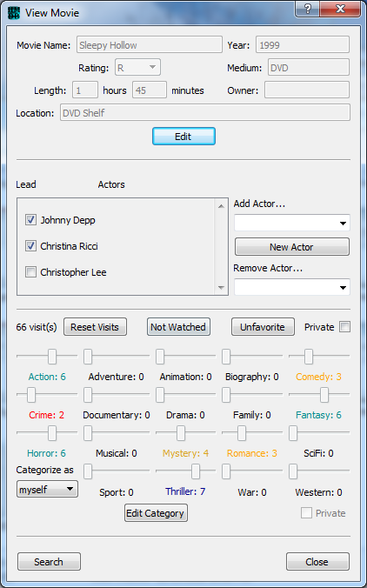Open the Add Actor dropdown
367x588 pixels.
[x=291, y=224]
